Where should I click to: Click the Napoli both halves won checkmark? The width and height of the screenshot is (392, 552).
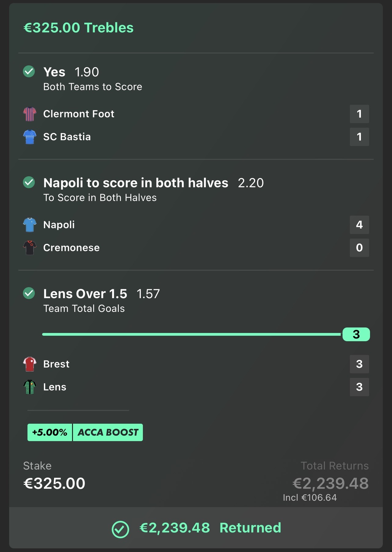[29, 183]
